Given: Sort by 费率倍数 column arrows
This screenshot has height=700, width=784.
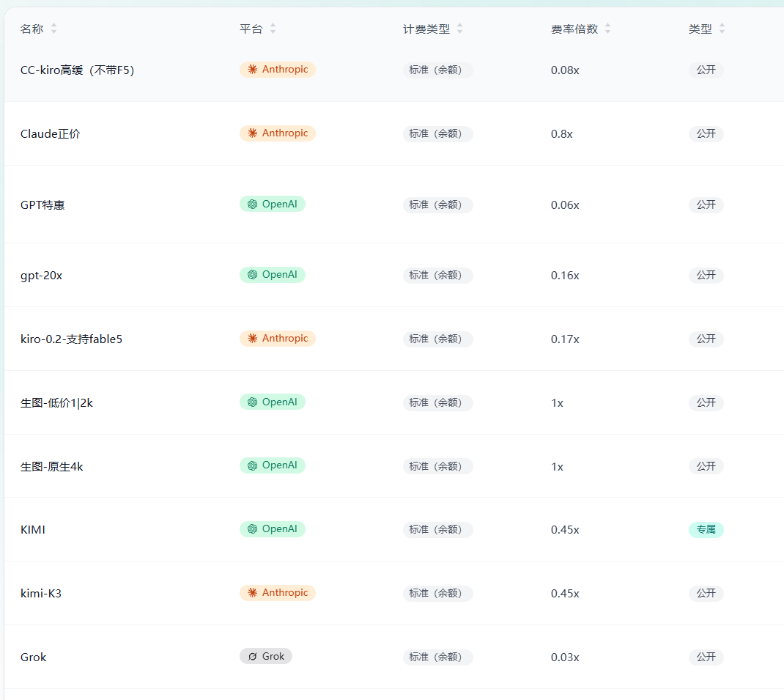Looking at the screenshot, I should [607, 29].
